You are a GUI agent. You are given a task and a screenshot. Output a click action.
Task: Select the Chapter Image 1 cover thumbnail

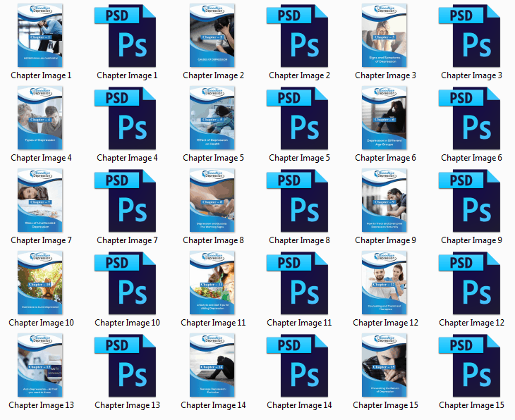(x=41, y=35)
